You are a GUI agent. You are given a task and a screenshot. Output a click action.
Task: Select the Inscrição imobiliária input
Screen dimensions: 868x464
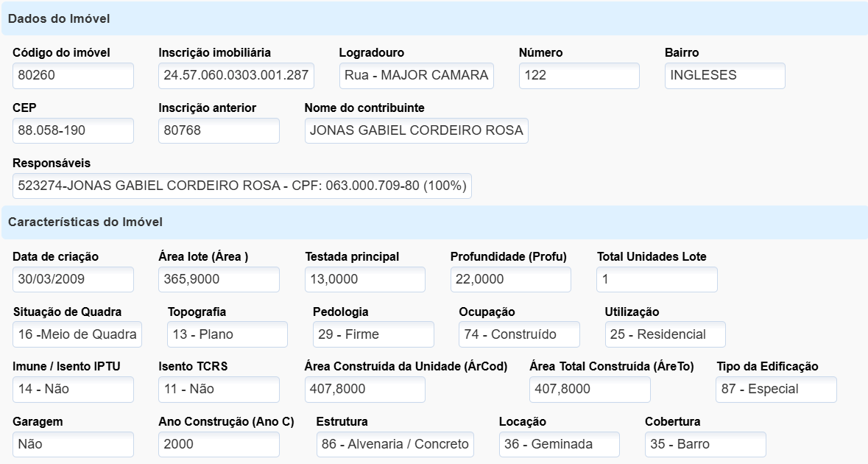click(x=236, y=75)
